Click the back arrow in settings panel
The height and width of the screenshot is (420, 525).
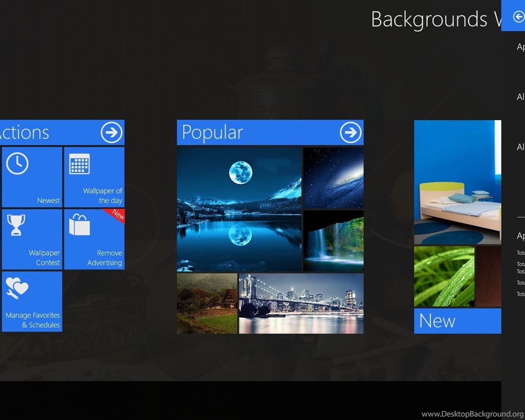pyautogui.click(x=518, y=16)
